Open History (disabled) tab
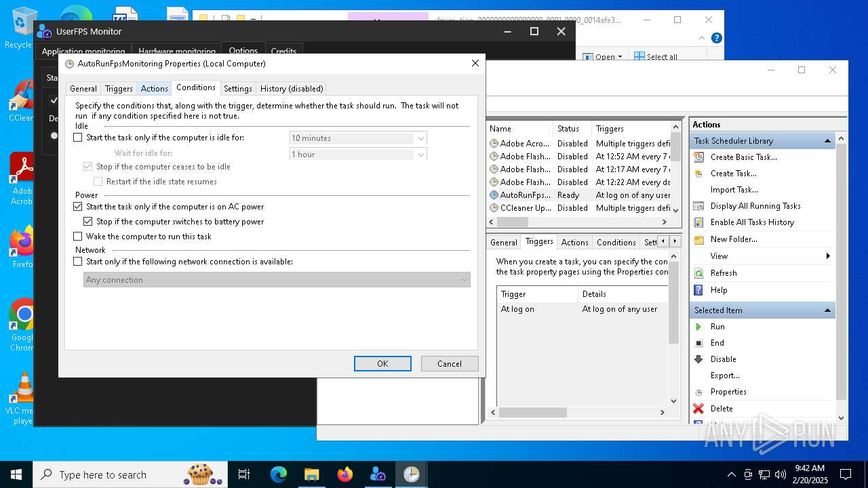This screenshot has height=488, width=868. click(292, 89)
